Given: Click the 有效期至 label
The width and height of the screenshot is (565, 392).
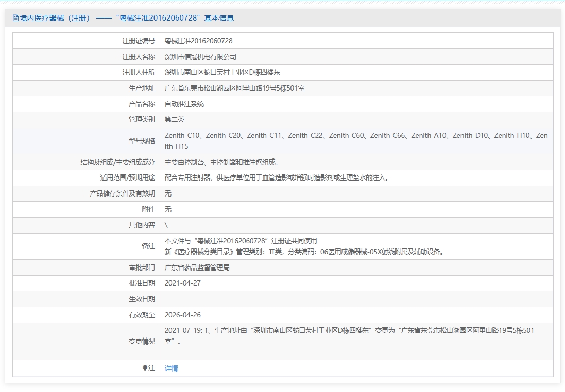Looking at the screenshot, I should point(142,315).
